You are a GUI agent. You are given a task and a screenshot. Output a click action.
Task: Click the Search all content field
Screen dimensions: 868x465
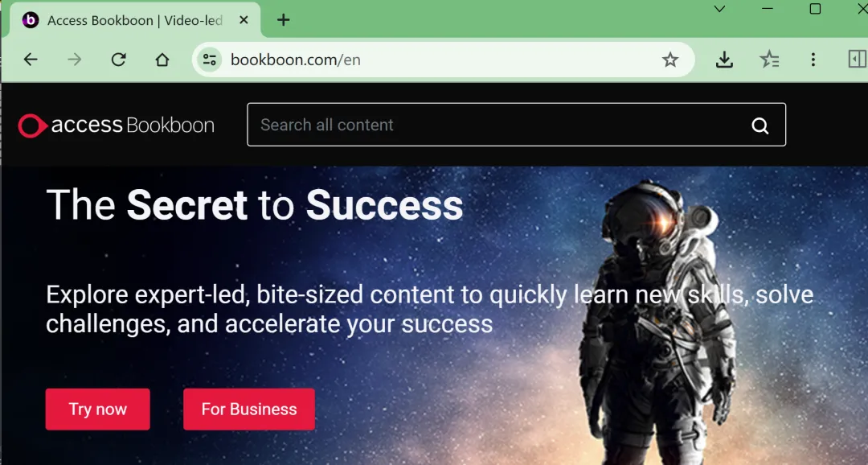516,125
